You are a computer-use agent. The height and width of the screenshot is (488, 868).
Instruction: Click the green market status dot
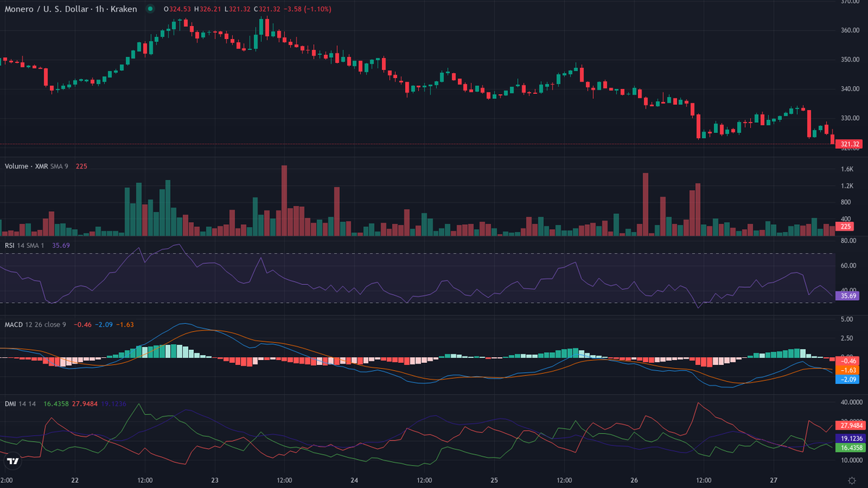(x=150, y=9)
